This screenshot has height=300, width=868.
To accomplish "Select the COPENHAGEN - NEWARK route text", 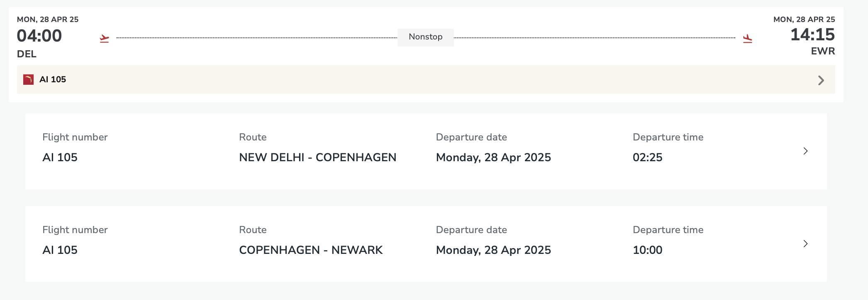I will (x=311, y=250).
